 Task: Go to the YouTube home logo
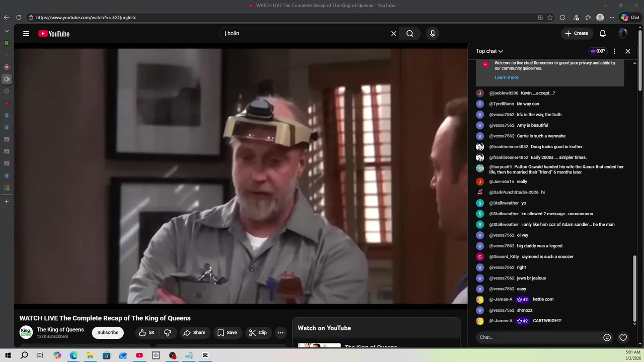pyautogui.click(x=54, y=34)
